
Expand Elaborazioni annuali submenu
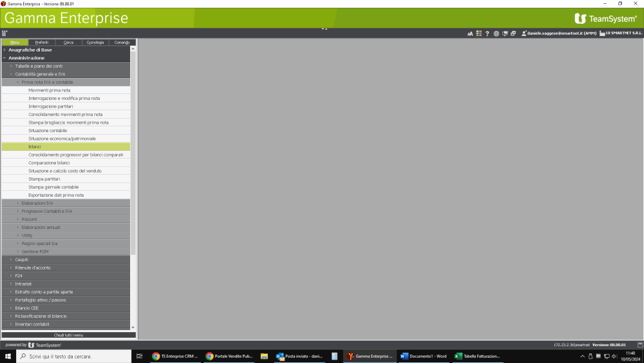tap(66, 228)
